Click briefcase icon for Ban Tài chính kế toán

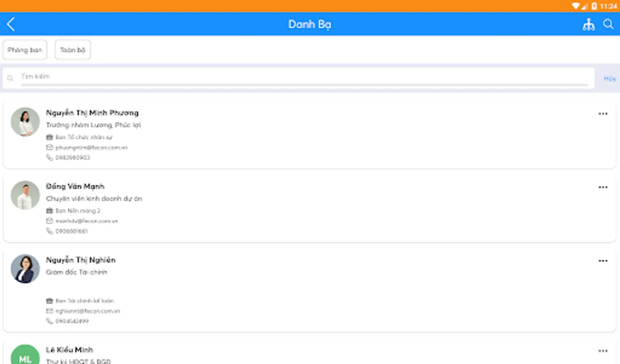(49, 301)
